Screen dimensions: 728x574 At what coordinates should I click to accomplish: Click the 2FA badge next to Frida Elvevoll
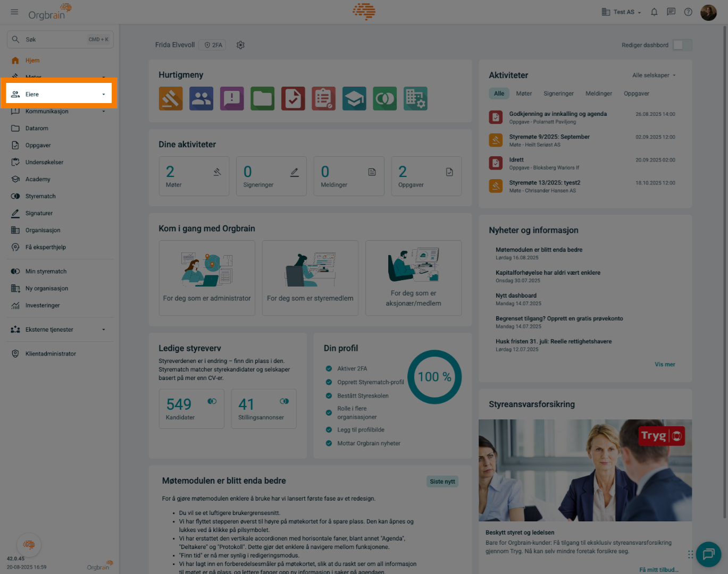tap(213, 45)
